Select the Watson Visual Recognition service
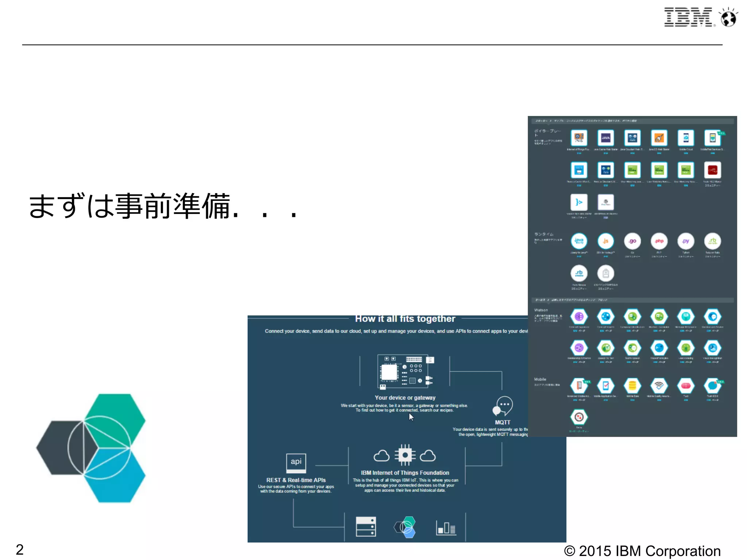The width and height of the screenshot is (747, 560). click(712, 348)
